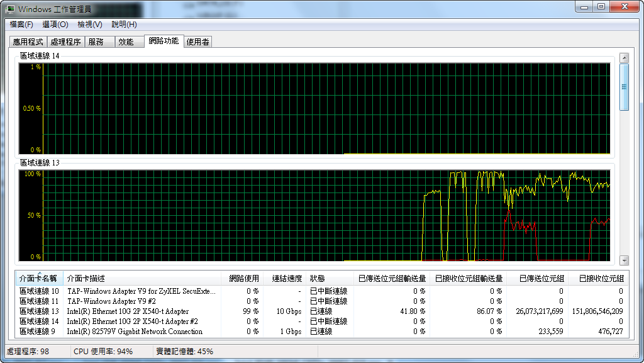Click the 476,727 bytes received value

(x=611, y=332)
